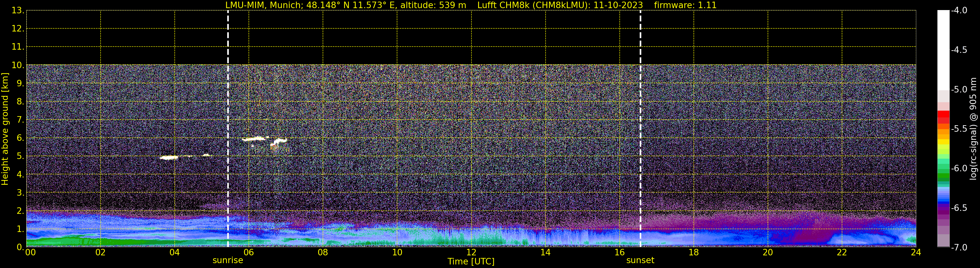Viewport: 980px width, 268px height.
Task: Click the '5.' height axis tick label
Action: [x=20, y=156]
